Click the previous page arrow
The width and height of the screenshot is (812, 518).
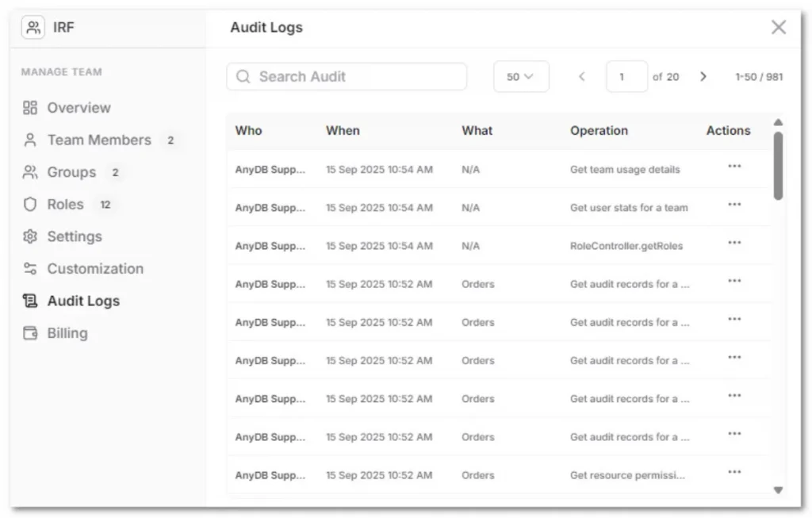click(x=581, y=76)
